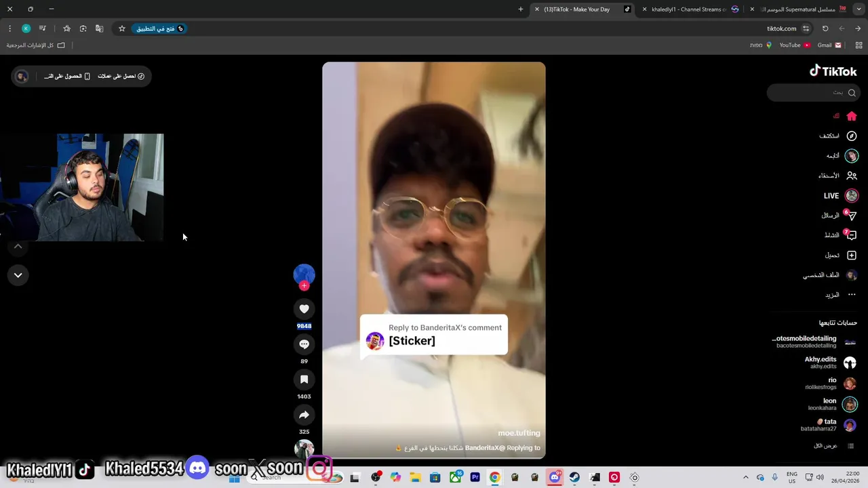
Task: Open Akhy.edits followed account
Action: (x=830, y=363)
